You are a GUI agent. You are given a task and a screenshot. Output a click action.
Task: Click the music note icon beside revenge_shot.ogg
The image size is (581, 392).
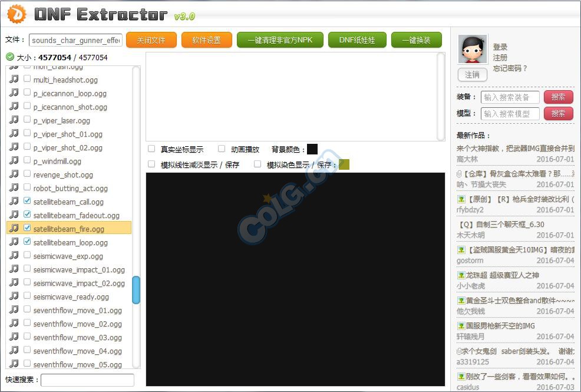[x=14, y=174]
